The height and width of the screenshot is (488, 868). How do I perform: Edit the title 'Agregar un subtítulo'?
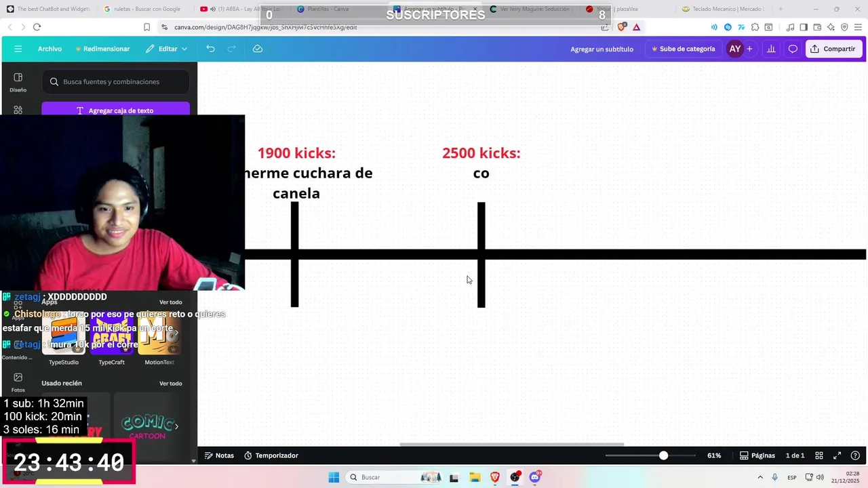pyautogui.click(x=601, y=49)
